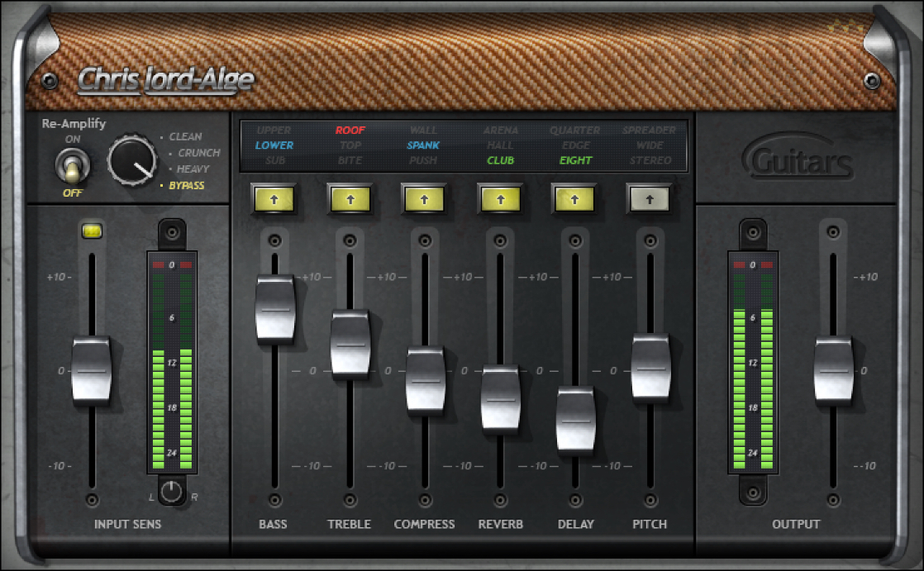Click the Guitars logo badge
924x571 pixels.
pos(798,159)
